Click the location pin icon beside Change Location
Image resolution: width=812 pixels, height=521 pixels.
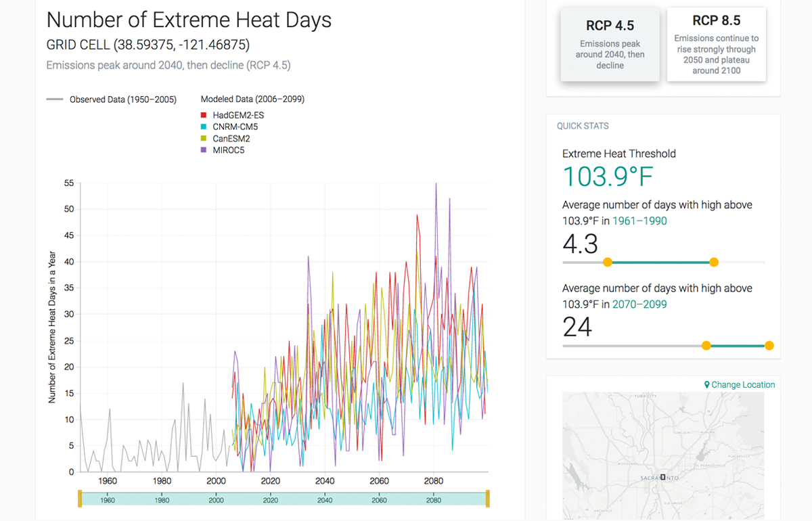[707, 385]
